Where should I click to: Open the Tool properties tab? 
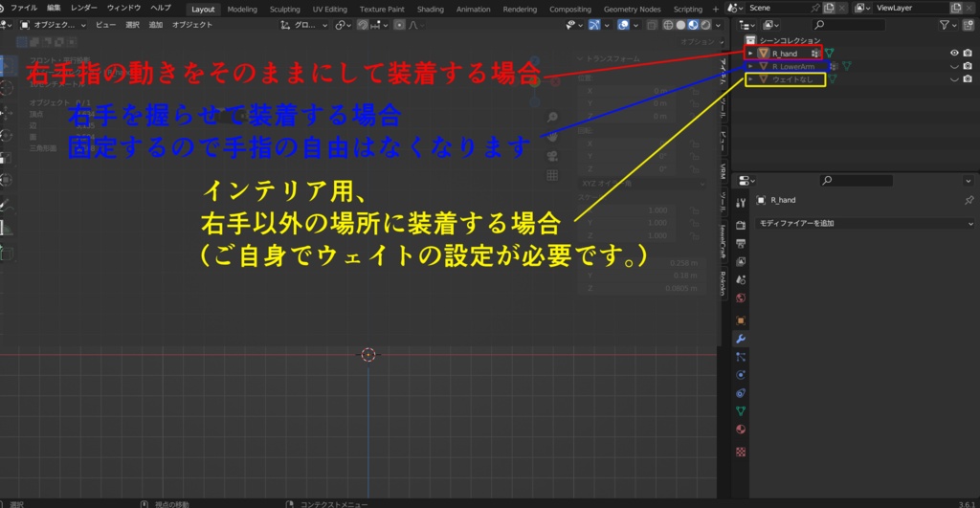tap(741, 203)
